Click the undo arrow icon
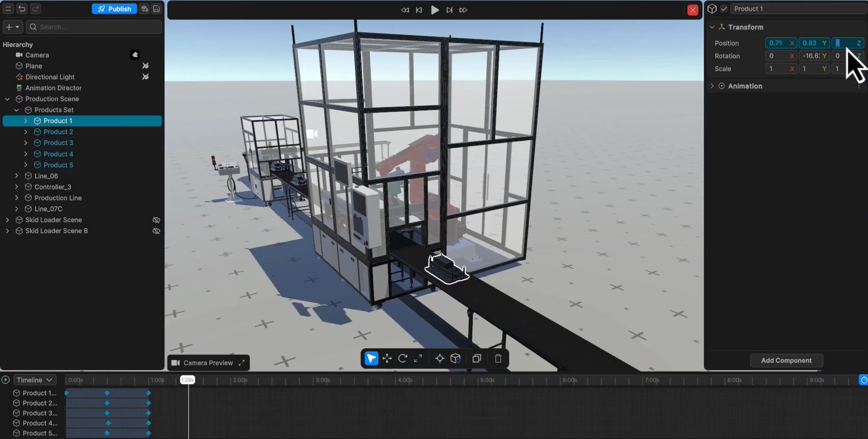 (x=22, y=9)
